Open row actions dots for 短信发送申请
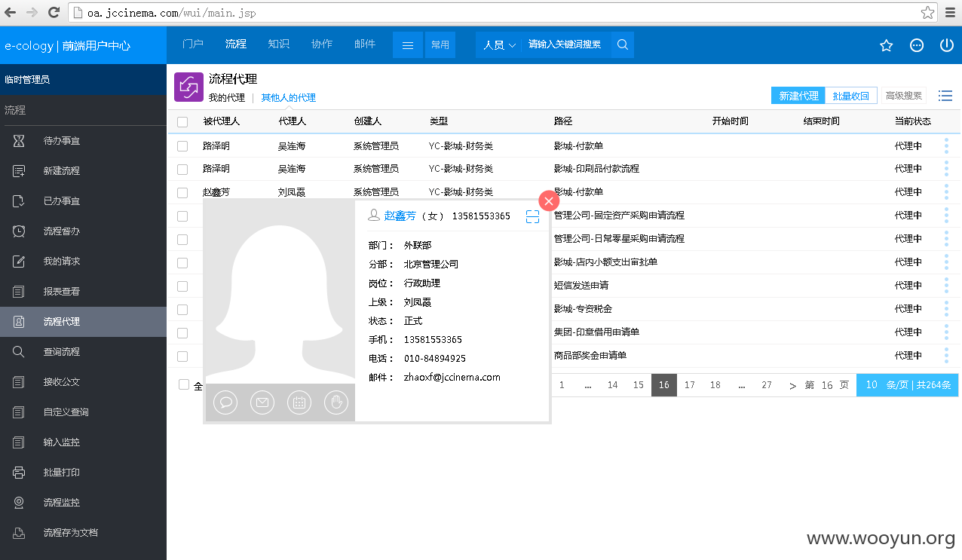The width and height of the screenshot is (962, 560). pos(947,286)
